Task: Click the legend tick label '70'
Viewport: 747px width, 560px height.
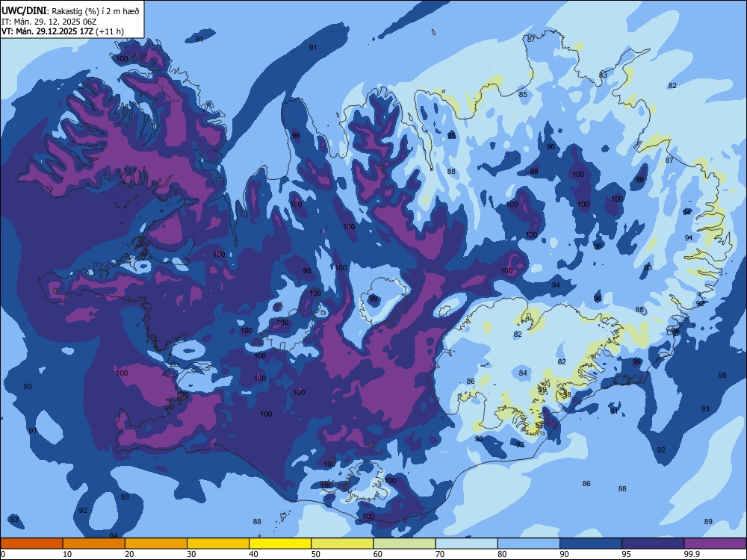Action: (x=440, y=554)
